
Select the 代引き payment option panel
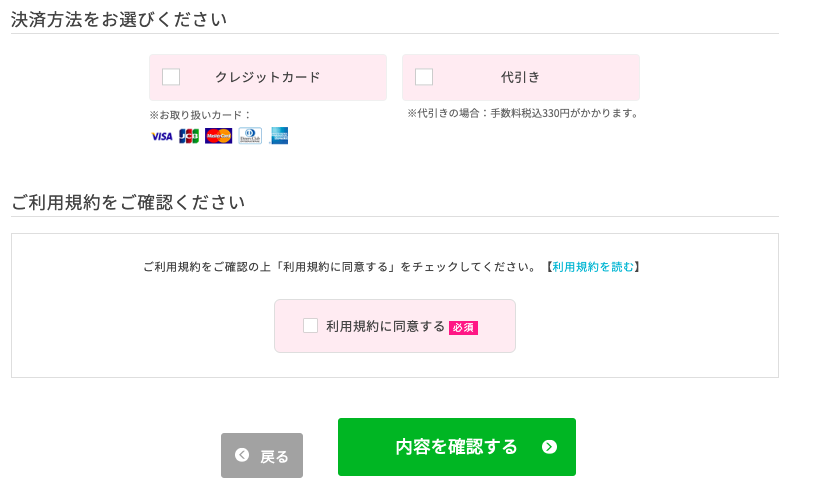pos(521,77)
